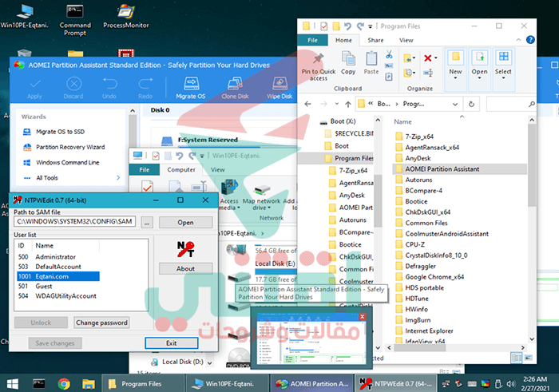Click Explorer Help question mark icon
Screen dimensions: 559x392
(x=530, y=40)
